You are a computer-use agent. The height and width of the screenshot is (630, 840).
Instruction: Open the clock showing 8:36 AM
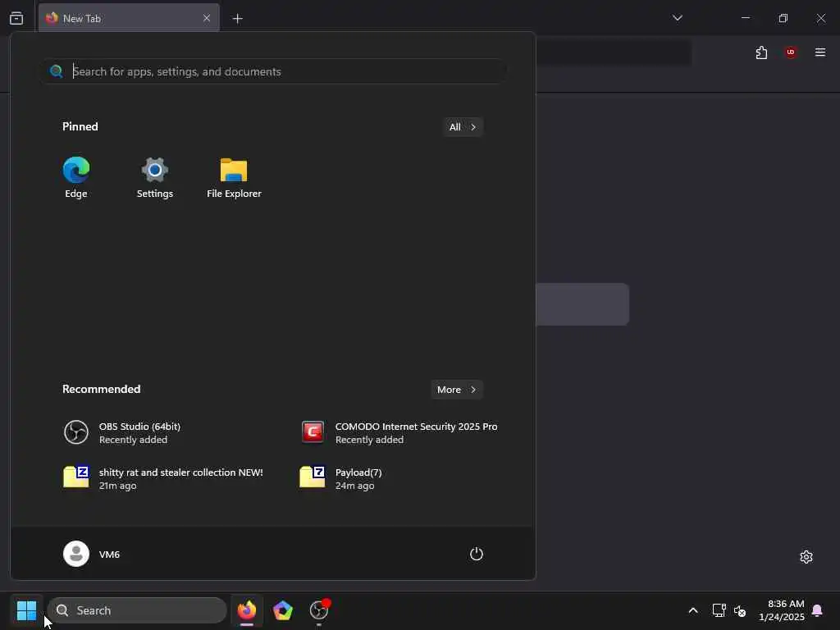pos(782,610)
